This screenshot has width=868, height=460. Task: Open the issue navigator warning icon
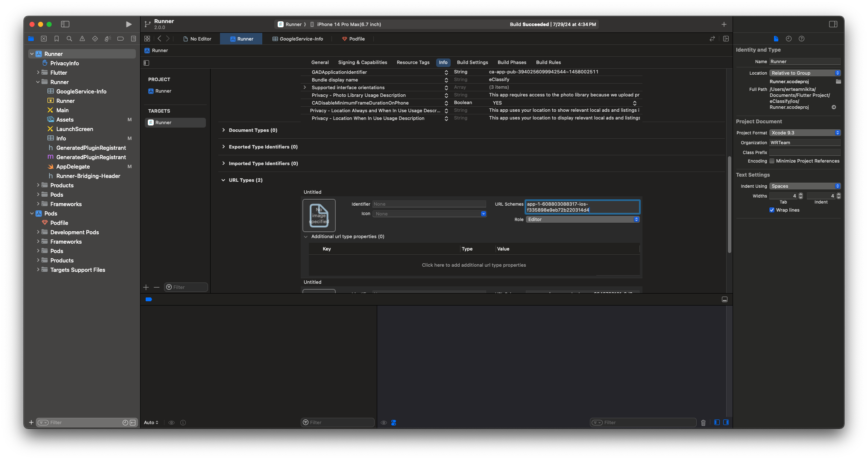pos(82,39)
